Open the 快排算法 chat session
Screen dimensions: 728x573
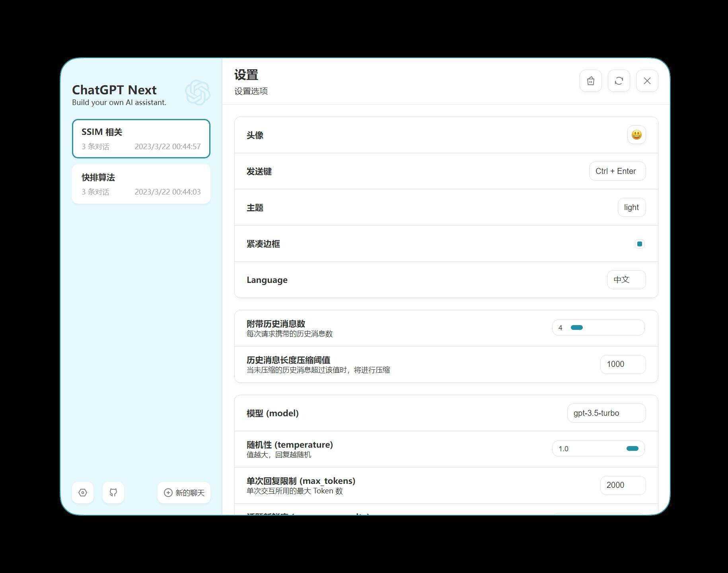tap(141, 184)
